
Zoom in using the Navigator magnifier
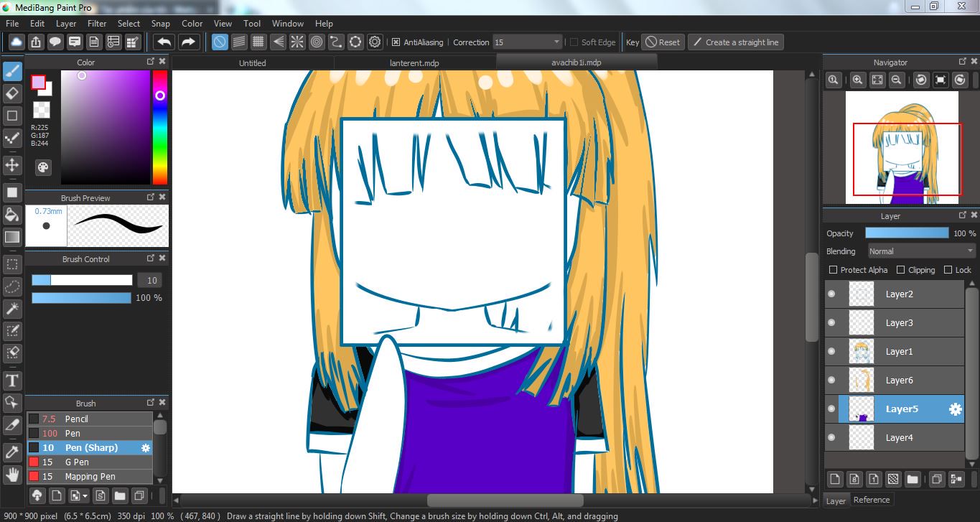pos(857,80)
